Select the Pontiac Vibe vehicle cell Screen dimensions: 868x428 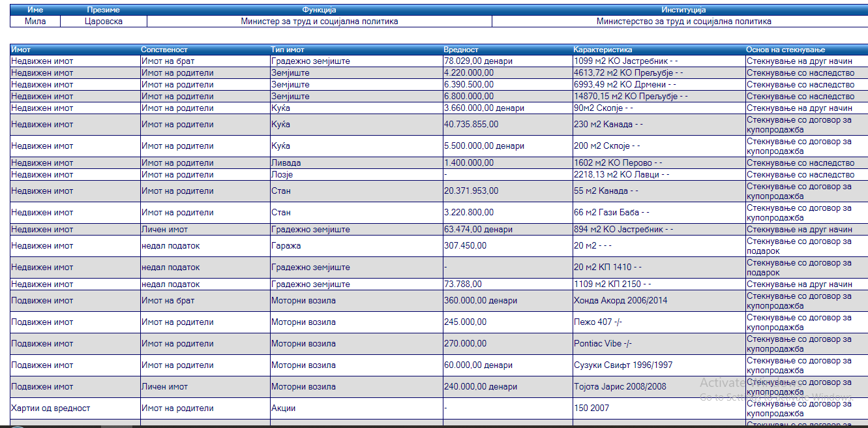(603, 344)
